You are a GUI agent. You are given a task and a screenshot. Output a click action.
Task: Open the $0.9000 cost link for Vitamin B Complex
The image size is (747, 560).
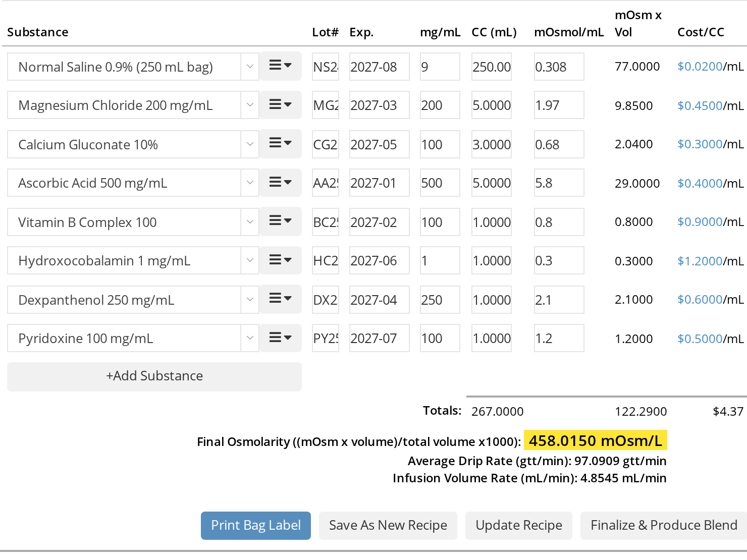[700, 222]
